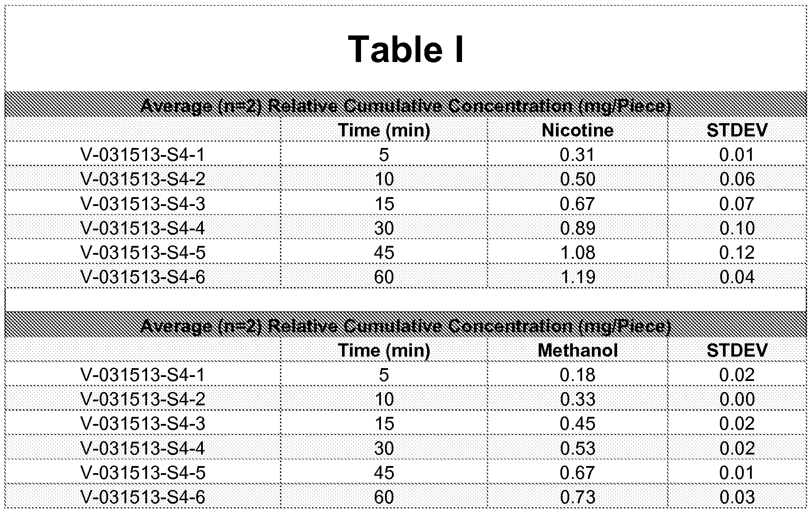Screen dimensions: 812x513
Task: Click the Methanol column header
Action: (x=577, y=350)
